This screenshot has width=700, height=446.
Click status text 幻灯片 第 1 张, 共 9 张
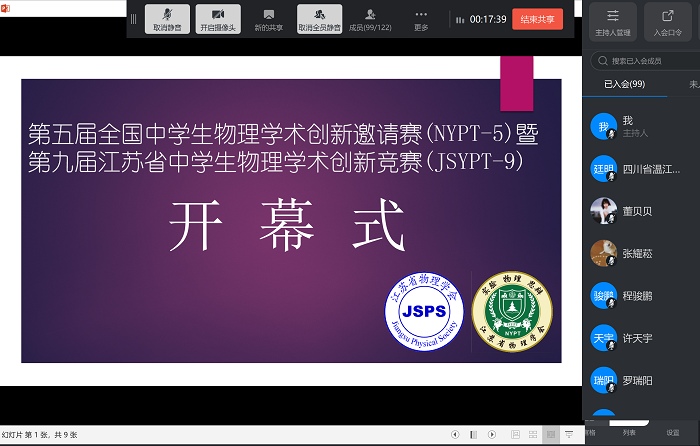(39, 435)
